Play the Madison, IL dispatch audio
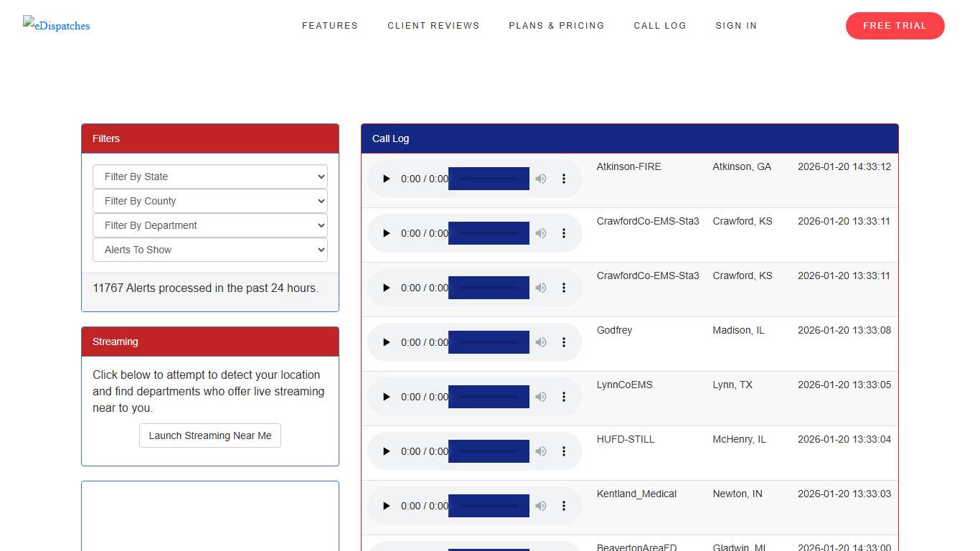Viewport: 980px width, 551px height. (x=386, y=342)
